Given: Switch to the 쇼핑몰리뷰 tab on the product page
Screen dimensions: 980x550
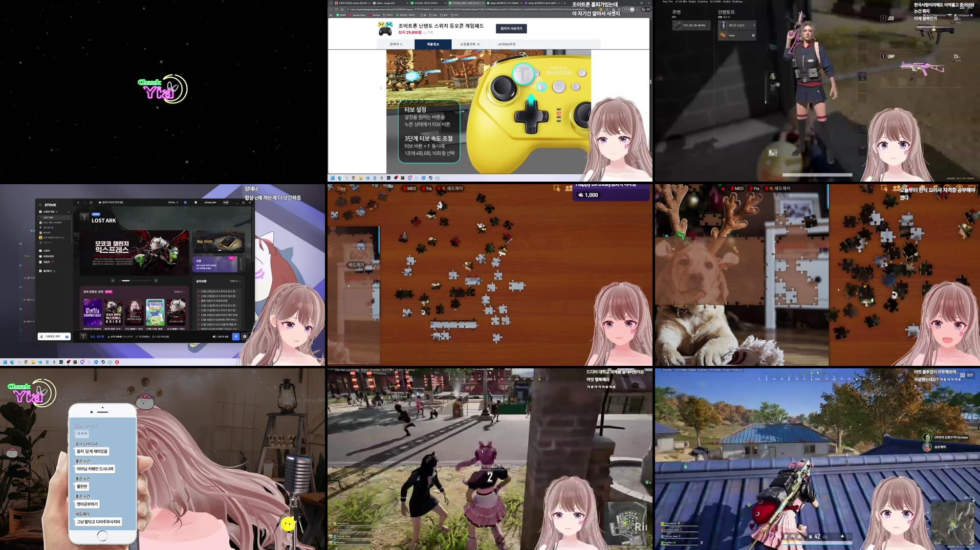Looking at the screenshot, I should tap(470, 44).
